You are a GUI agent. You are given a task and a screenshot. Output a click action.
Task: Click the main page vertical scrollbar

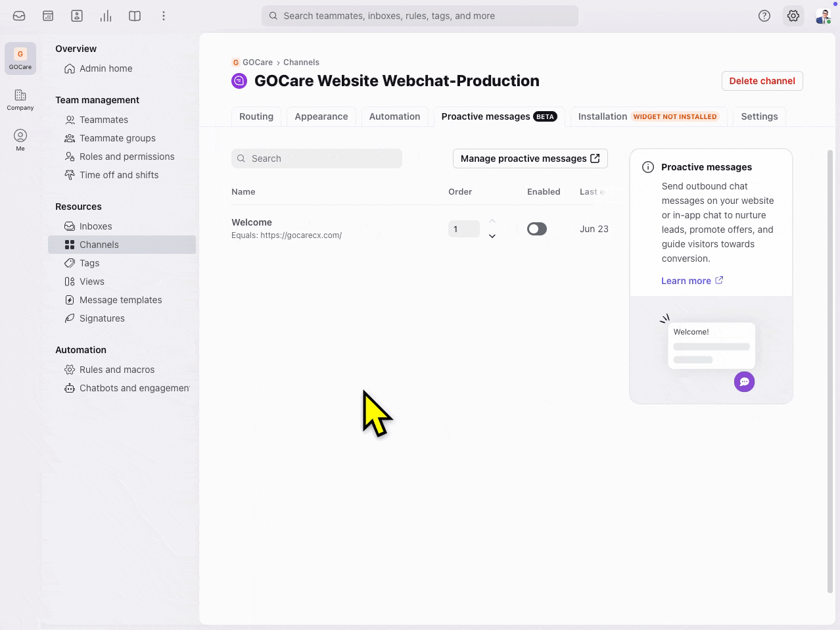click(830, 372)
